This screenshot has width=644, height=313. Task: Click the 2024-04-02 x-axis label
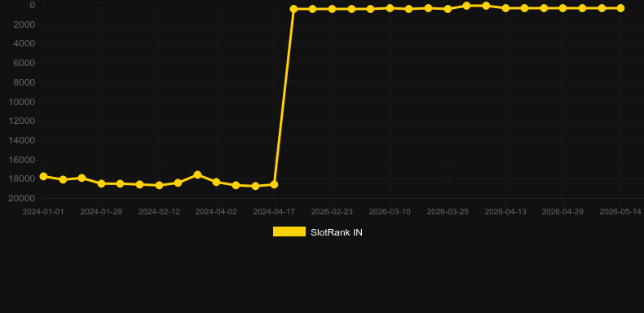pyautogui.click(x=216, y=212)
